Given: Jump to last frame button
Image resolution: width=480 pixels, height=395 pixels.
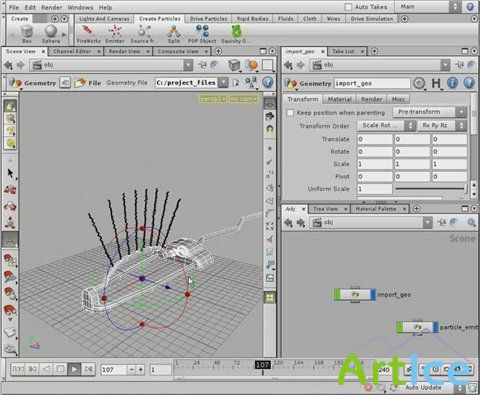Looking at the screenshot, I should coord(88,369).
